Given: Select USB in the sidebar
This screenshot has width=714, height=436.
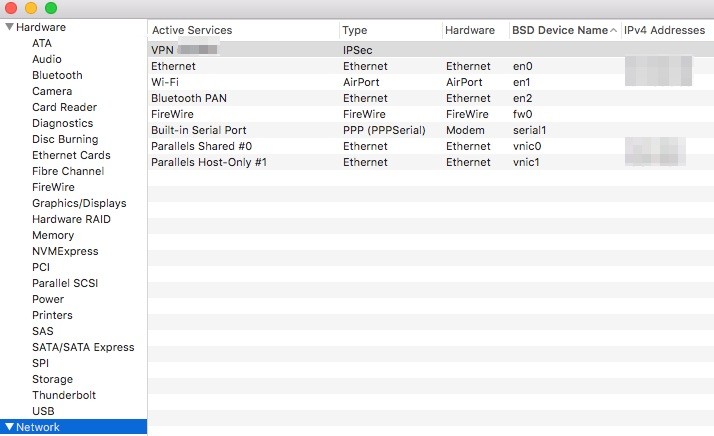Looking at the screenshot, I should pos(43,411).
